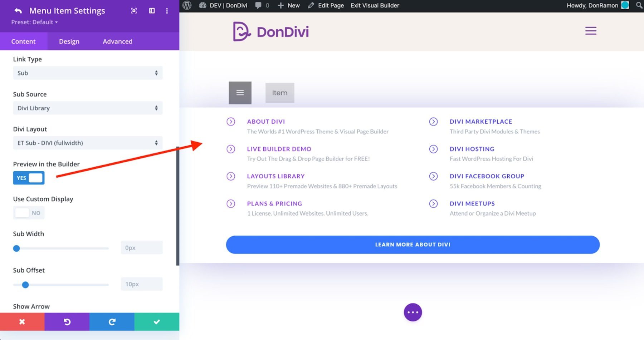Click the DonDivi logo
Image resolution: width=644 pixels, height=340 pixels.
coord(271,31)
